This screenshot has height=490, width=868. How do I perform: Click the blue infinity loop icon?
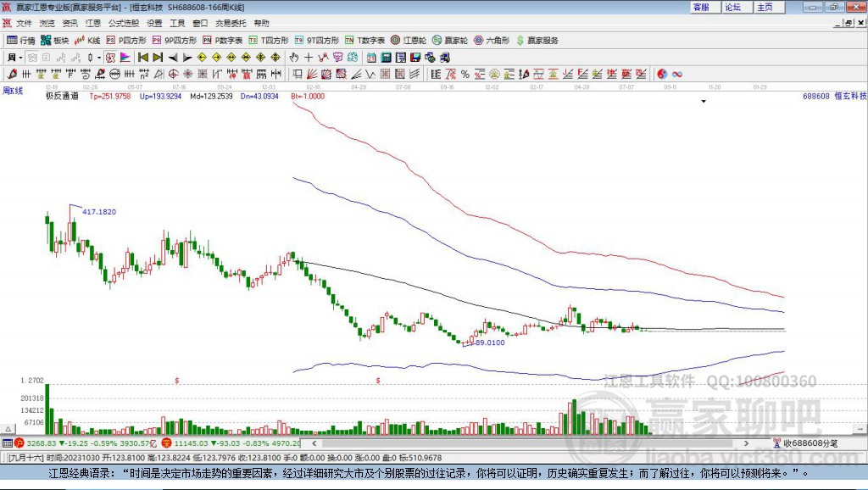coord(677,75)
